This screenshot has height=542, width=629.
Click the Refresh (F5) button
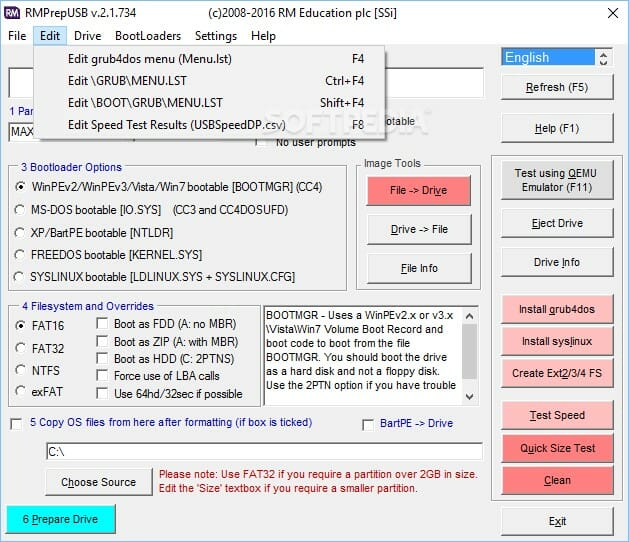click(557, 87)
